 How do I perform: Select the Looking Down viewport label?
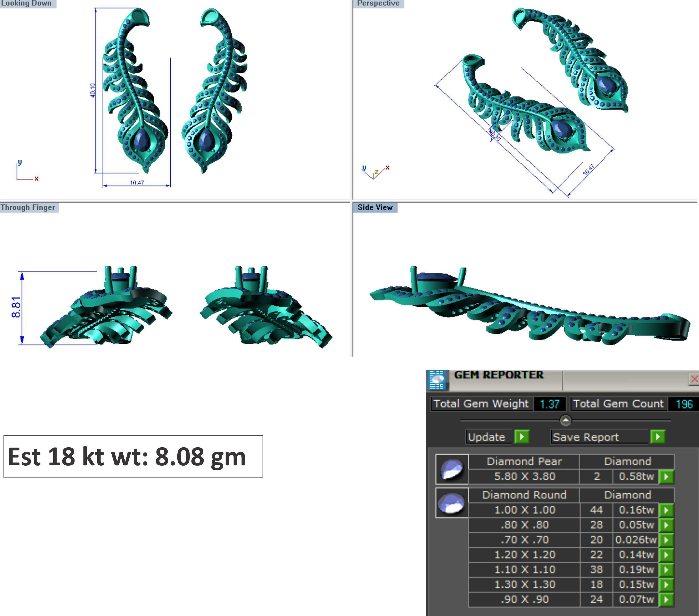click(x=27, y=3)
